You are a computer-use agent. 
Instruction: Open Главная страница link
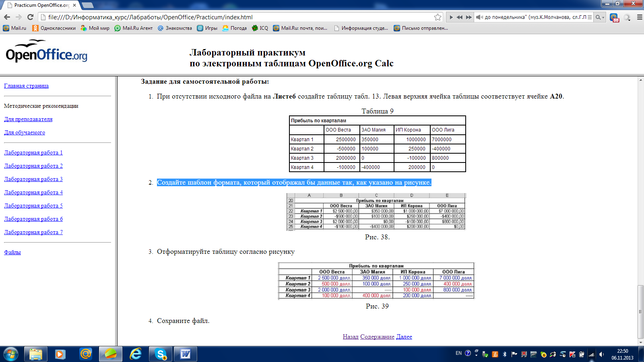pyautogui.click(x=26, y=86)
